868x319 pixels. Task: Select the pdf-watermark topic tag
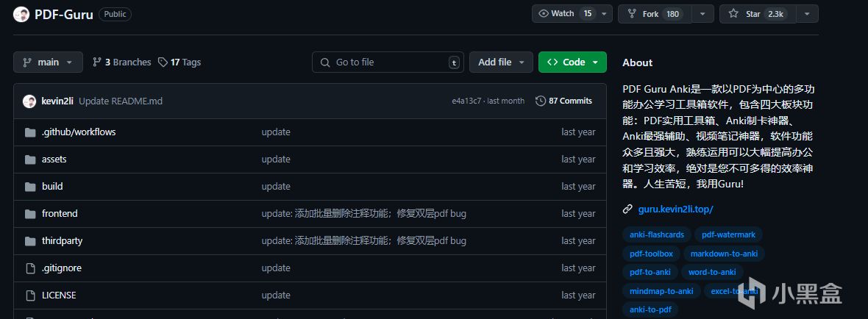click(728, 234)
